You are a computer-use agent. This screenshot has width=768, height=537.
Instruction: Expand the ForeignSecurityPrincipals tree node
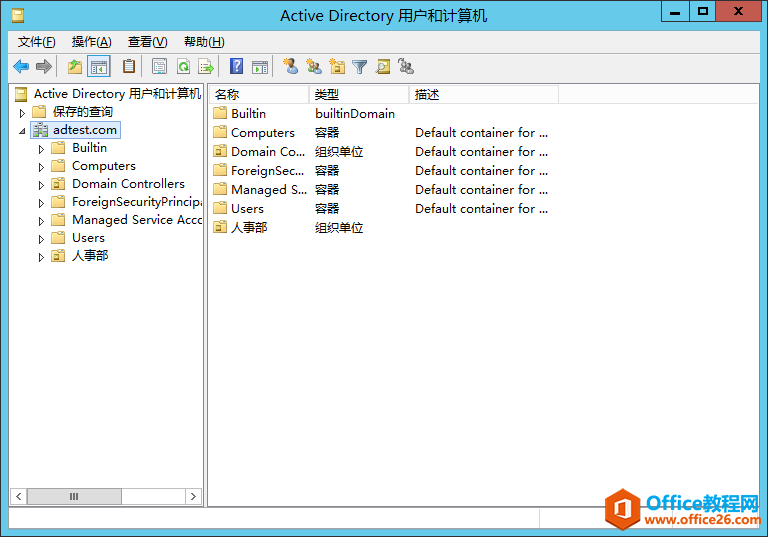click(x=41, y=203)
